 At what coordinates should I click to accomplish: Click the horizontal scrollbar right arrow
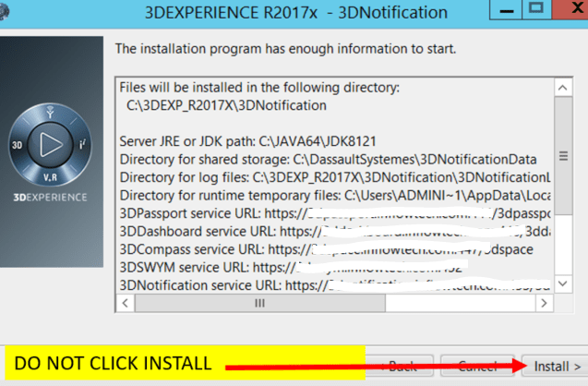tap(544, 303)
